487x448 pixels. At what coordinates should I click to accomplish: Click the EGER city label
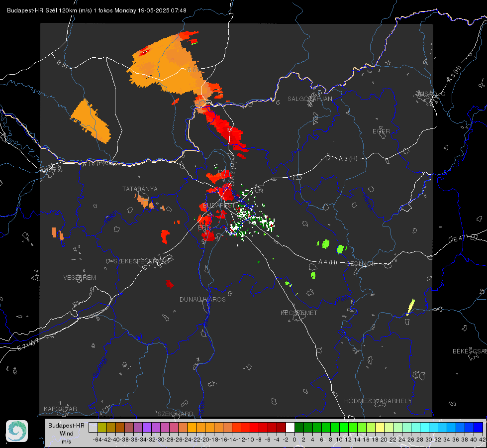(x=381, y=131)
